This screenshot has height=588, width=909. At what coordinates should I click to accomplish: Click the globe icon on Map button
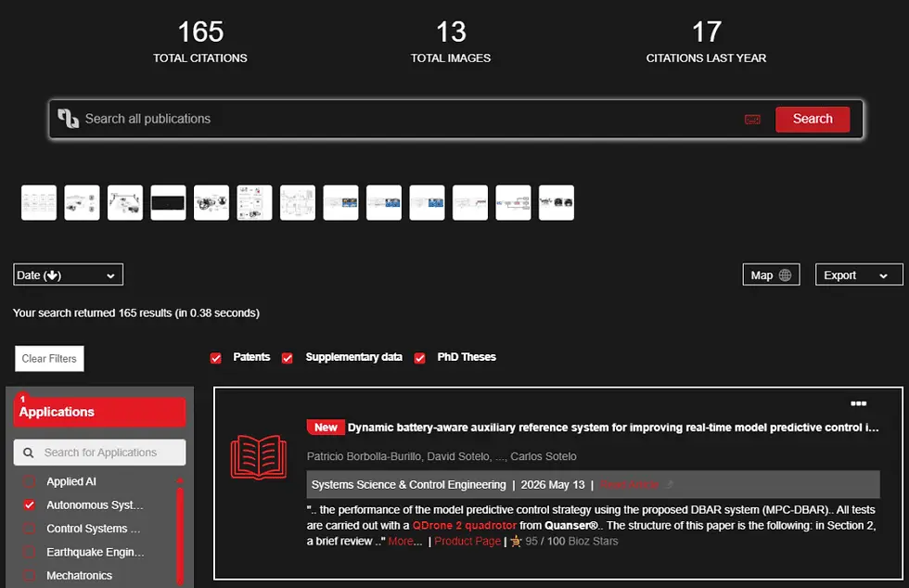tap(785, 275)
